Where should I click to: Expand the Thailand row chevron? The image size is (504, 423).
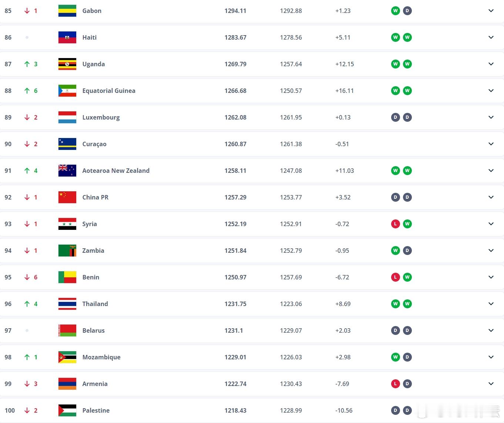tap(491, 304)
